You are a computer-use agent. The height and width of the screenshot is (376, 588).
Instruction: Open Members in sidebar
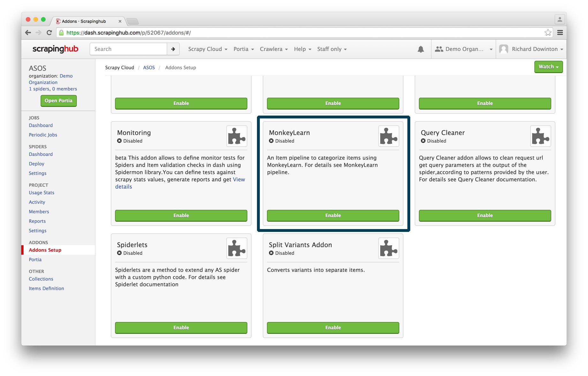(x=39, y=212)
